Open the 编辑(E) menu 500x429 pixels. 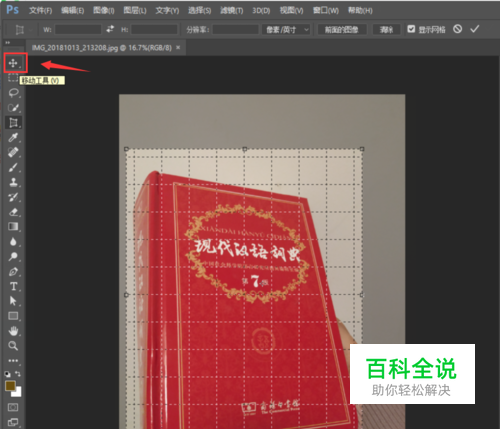(x=72, y=11)
